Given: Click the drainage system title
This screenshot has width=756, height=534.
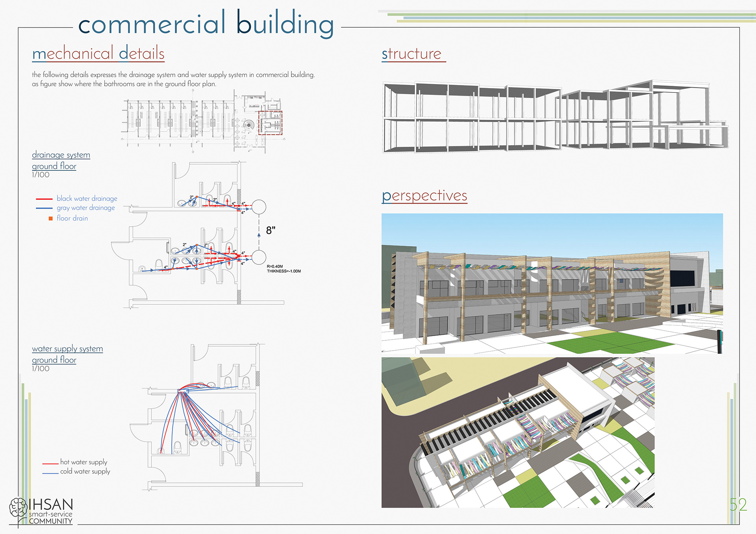Looking at the screenshot, I should pyautogui.click(x=61, y=155).
